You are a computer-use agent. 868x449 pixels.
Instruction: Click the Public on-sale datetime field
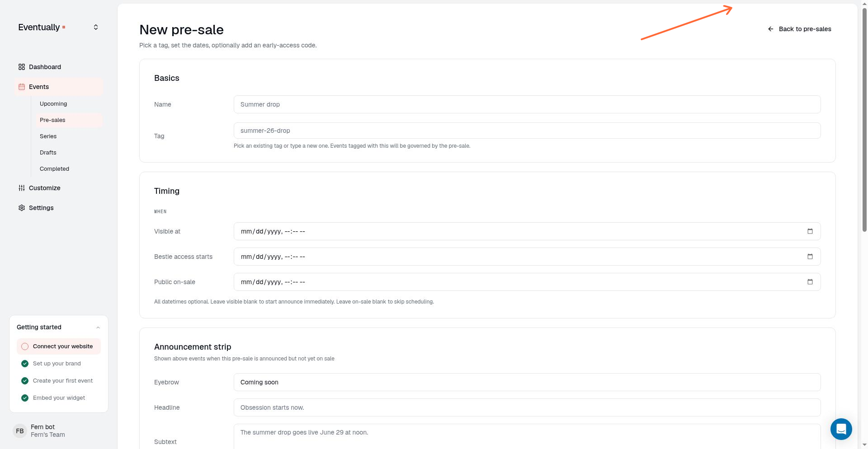point(527,282)
